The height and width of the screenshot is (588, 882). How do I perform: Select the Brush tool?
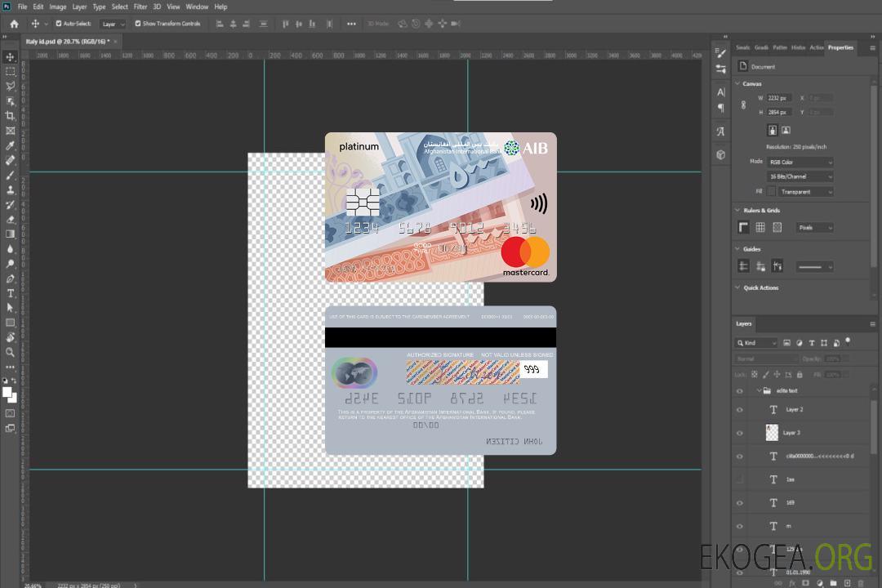10,175
